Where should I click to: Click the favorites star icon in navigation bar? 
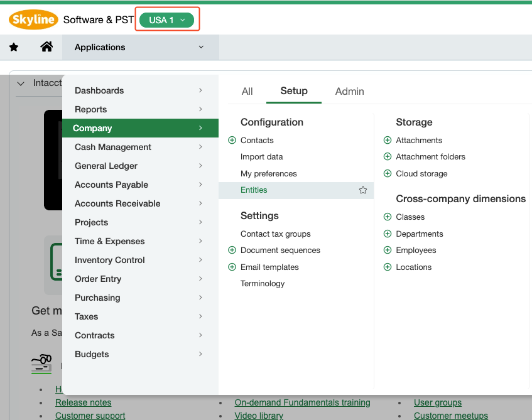pos(14,47)
